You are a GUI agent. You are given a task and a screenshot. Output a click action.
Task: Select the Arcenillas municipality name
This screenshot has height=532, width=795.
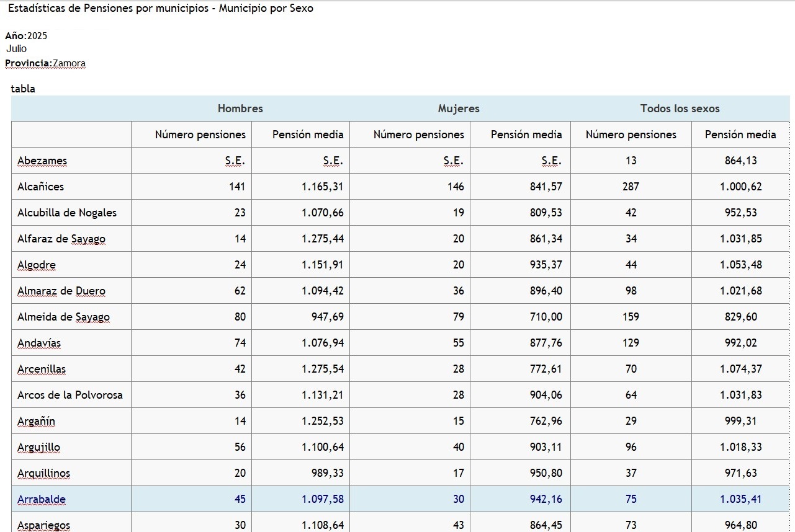tap(42, 369)
